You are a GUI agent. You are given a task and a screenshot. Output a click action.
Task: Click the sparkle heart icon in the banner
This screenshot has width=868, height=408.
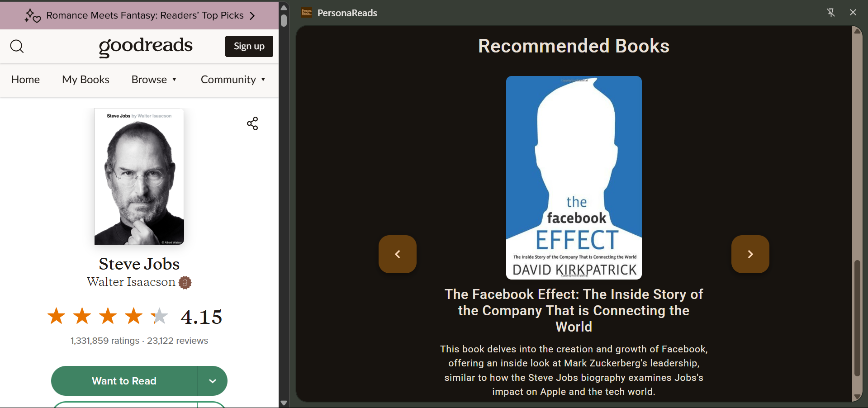click(x=33, y=16)
